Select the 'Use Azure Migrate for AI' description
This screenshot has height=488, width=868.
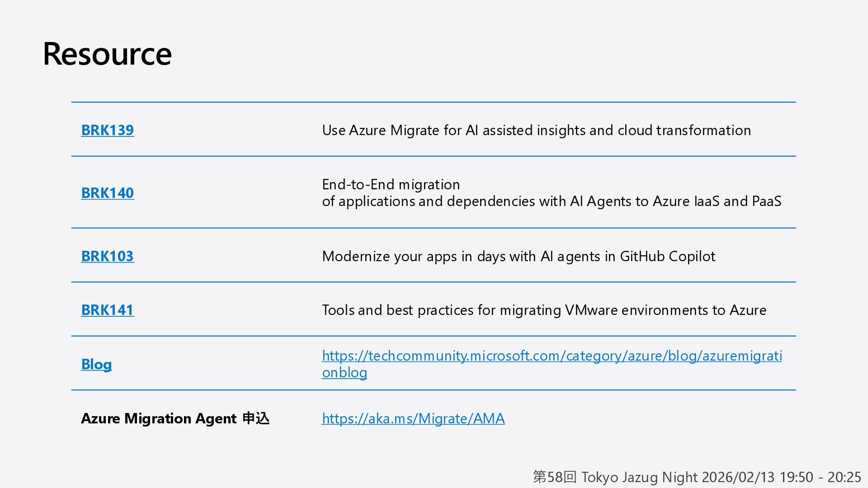point(536,130)
